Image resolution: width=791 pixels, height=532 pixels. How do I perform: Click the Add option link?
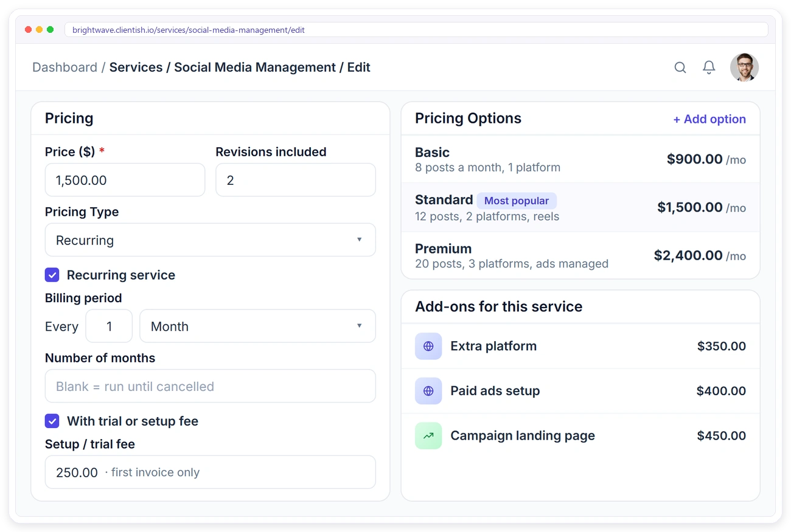point(709,119)
